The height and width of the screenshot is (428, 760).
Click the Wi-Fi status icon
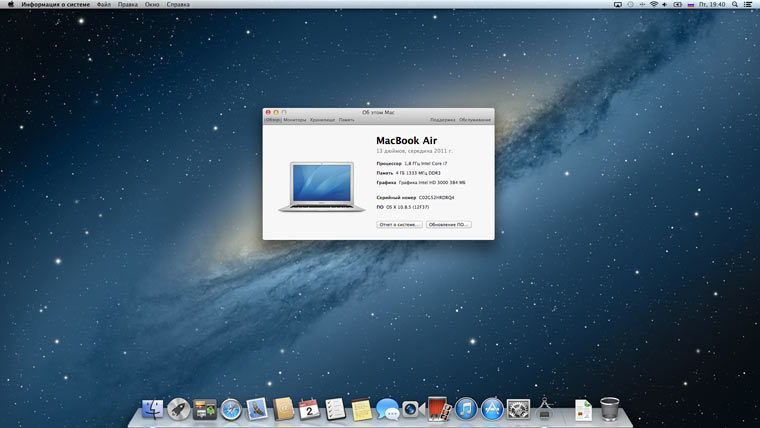(654, 5)
